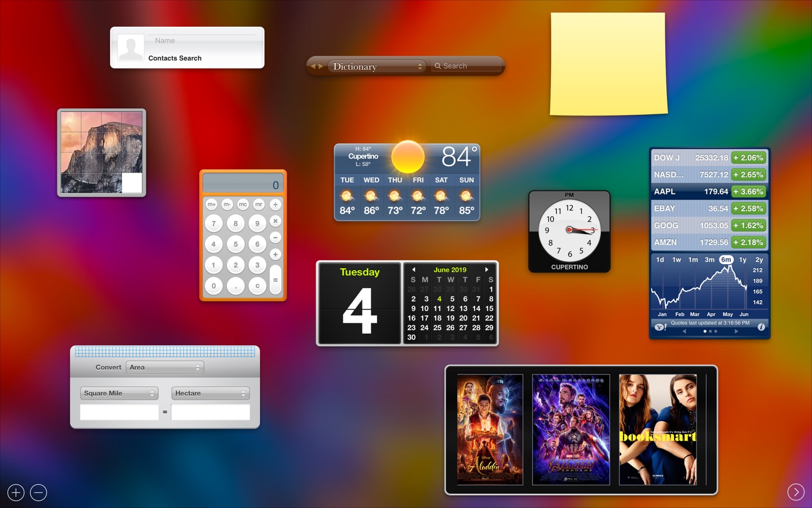This screenshot has height=508, width=812.
Task: Click the Name field in Contacts Search
Action: 203,41
